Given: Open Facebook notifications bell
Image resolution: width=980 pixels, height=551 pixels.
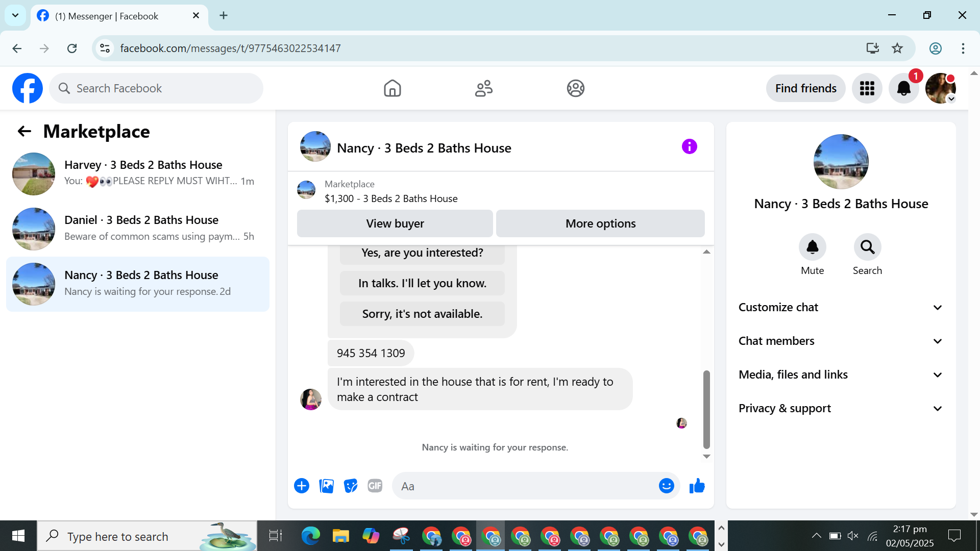Looking at the screenshot, I should [903, 88].
